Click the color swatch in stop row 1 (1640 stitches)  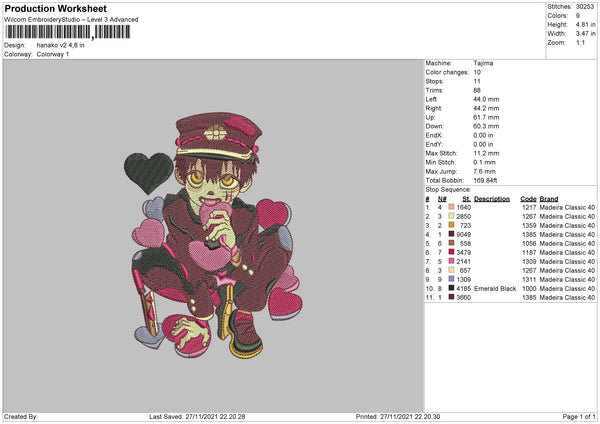click(451, 207)
